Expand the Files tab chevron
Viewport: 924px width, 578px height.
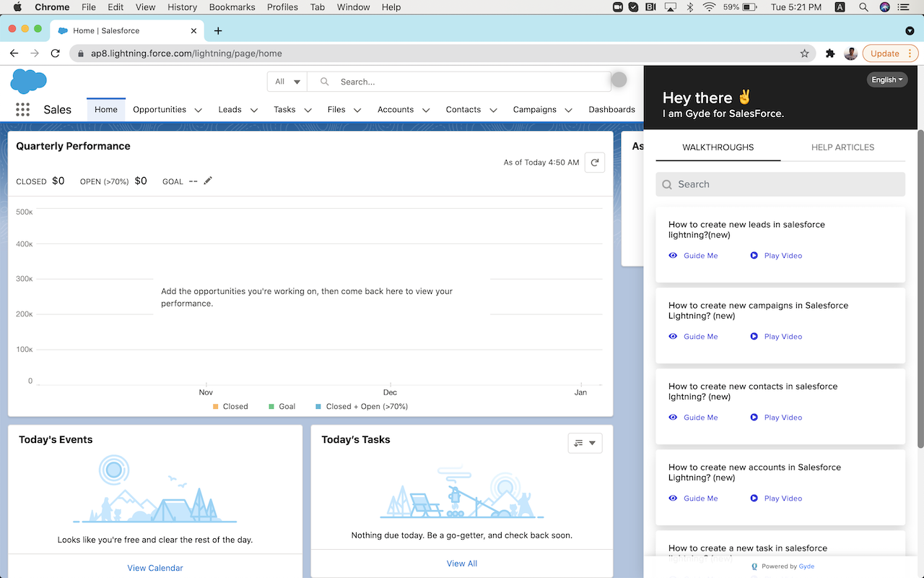[x=357, y=110]
